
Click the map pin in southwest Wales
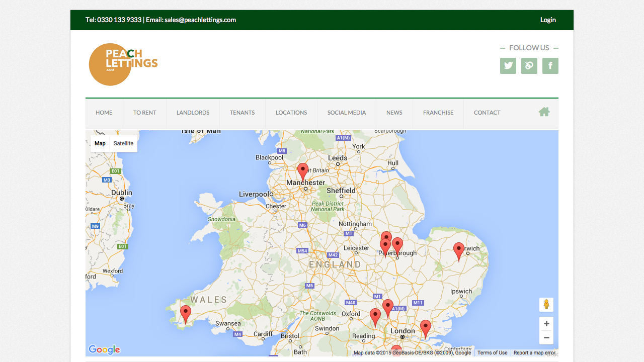click(x=186, y=314)
